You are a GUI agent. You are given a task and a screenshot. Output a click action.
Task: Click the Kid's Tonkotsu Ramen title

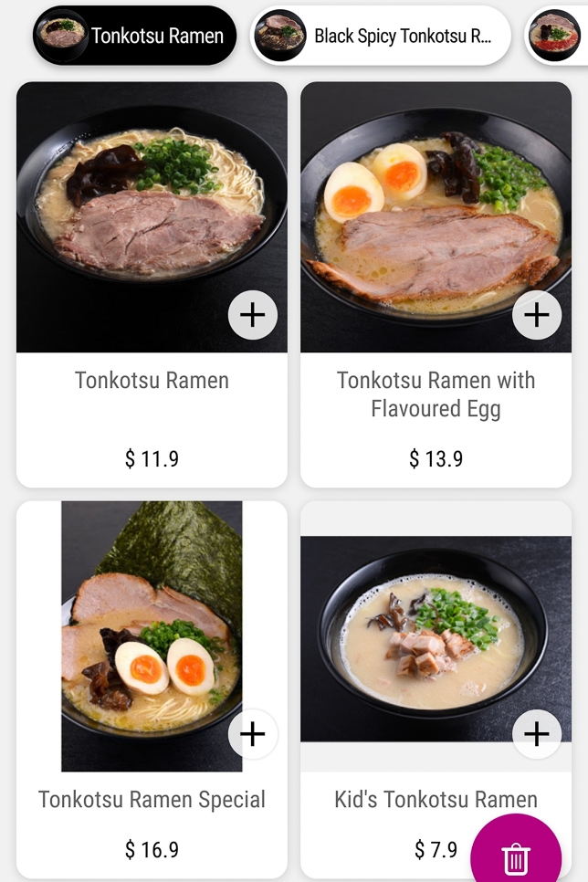coord(436,800)
